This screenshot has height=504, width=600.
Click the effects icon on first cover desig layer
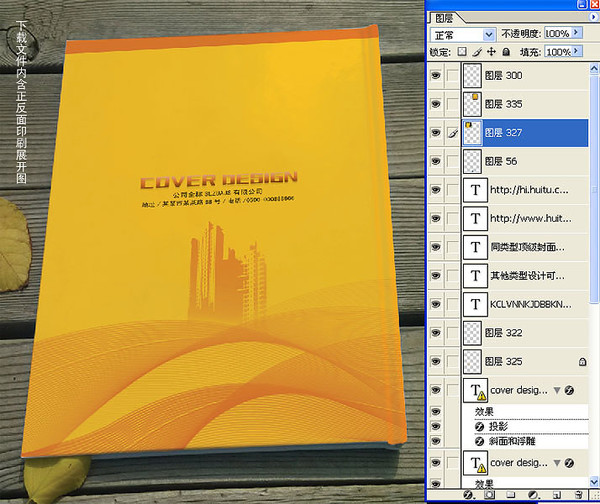point(569,390)
